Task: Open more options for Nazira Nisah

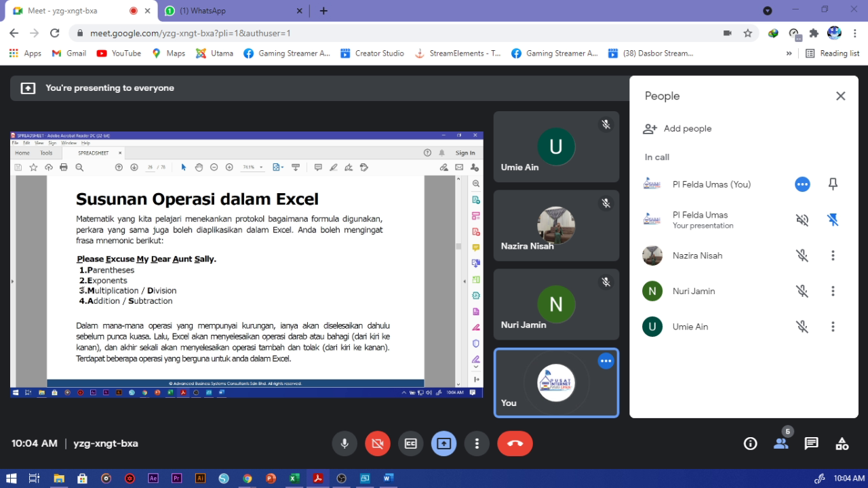Action: pyautogui.click(x=833, y=256)
